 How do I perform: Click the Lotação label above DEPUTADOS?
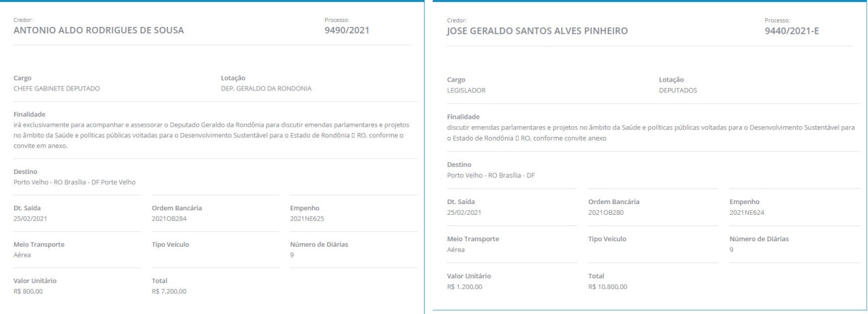pyautogui.click(x=671, y=80)
